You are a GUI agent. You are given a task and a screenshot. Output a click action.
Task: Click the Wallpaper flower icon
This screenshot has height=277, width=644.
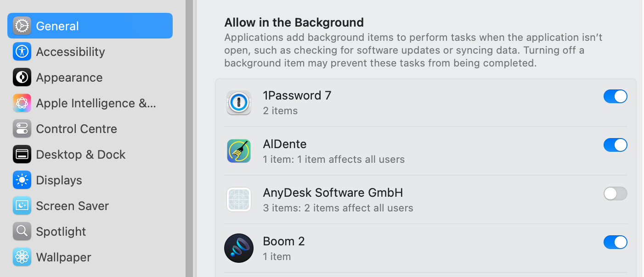[x=22, y=257]
